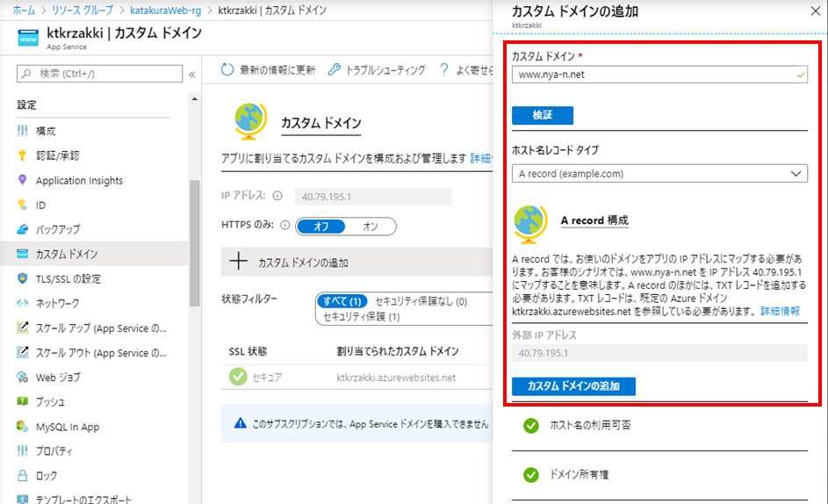
Task: Click the wrench troubleshooting icon
Action: pyautogui.click(x=334, y=69)
